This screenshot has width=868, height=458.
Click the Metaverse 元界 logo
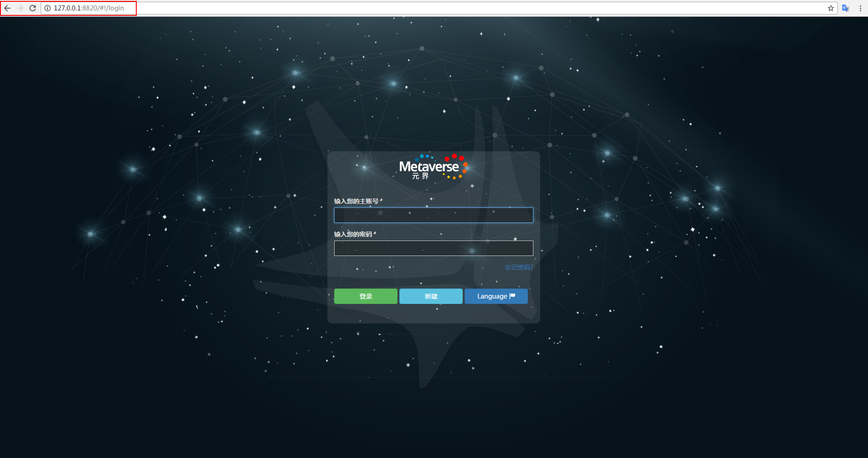[433, 167]
